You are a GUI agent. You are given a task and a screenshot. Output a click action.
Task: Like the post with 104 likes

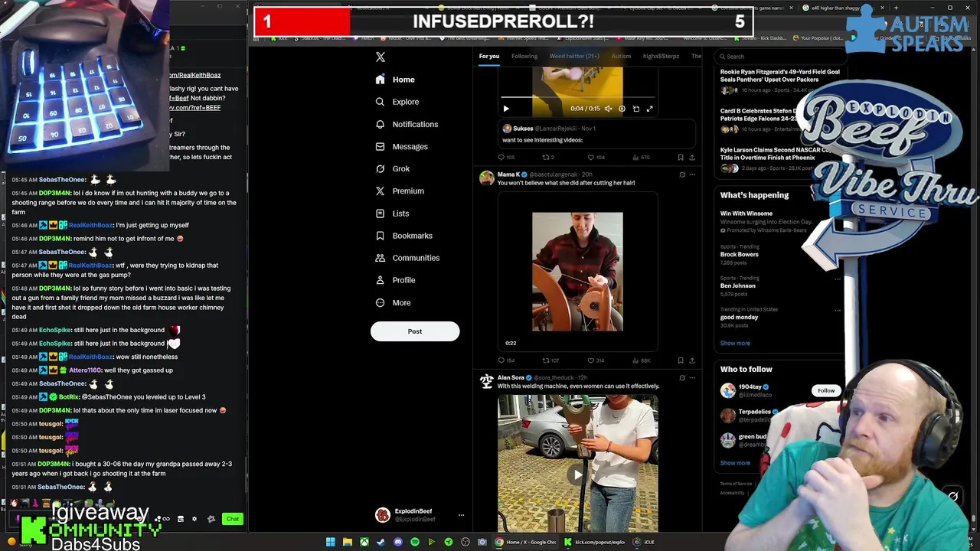click(x=591, y=157)
